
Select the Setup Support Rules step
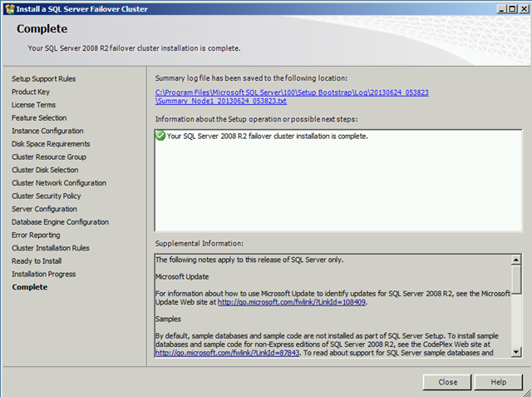coord(43,79)
